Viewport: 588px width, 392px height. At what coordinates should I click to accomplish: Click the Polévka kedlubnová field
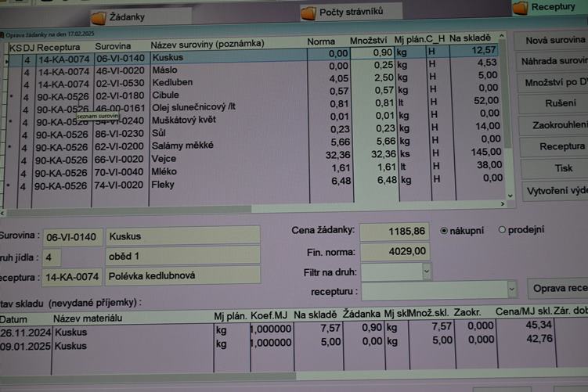[182, 276]
